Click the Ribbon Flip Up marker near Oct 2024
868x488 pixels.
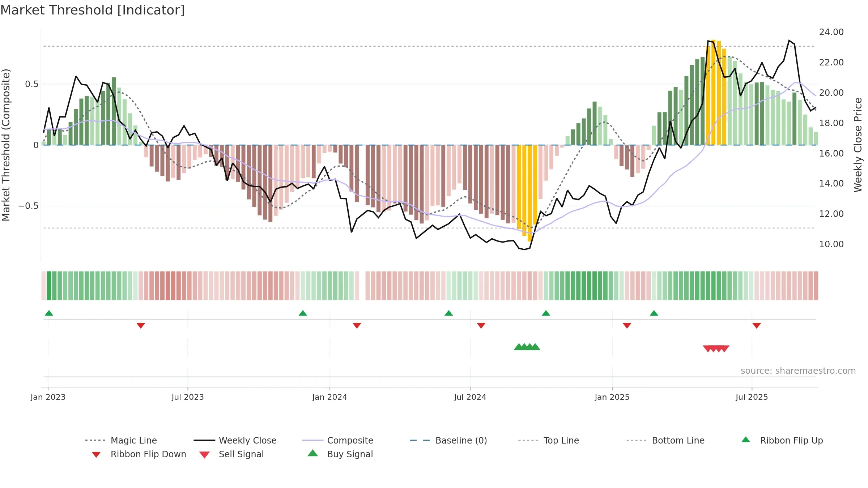546,313
